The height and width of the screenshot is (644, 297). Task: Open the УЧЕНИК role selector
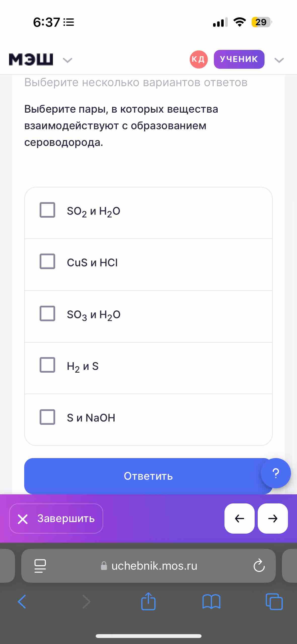point(239,59)
